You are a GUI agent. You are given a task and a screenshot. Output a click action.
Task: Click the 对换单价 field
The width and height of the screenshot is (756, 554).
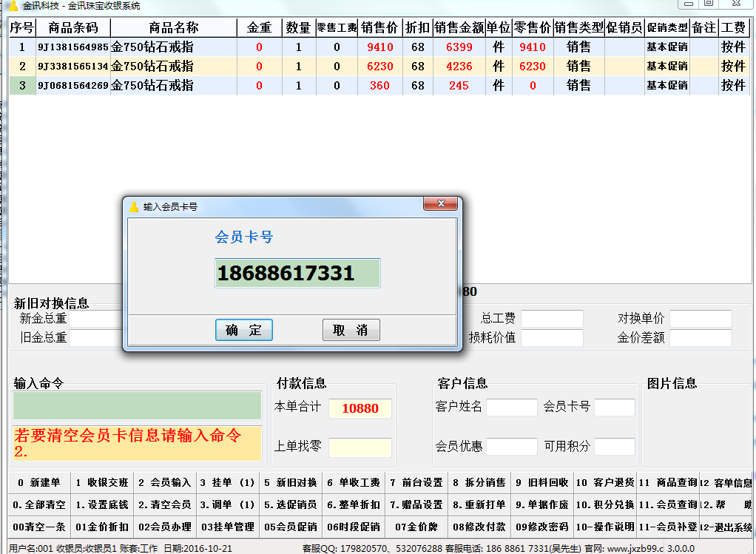(701, 319)
